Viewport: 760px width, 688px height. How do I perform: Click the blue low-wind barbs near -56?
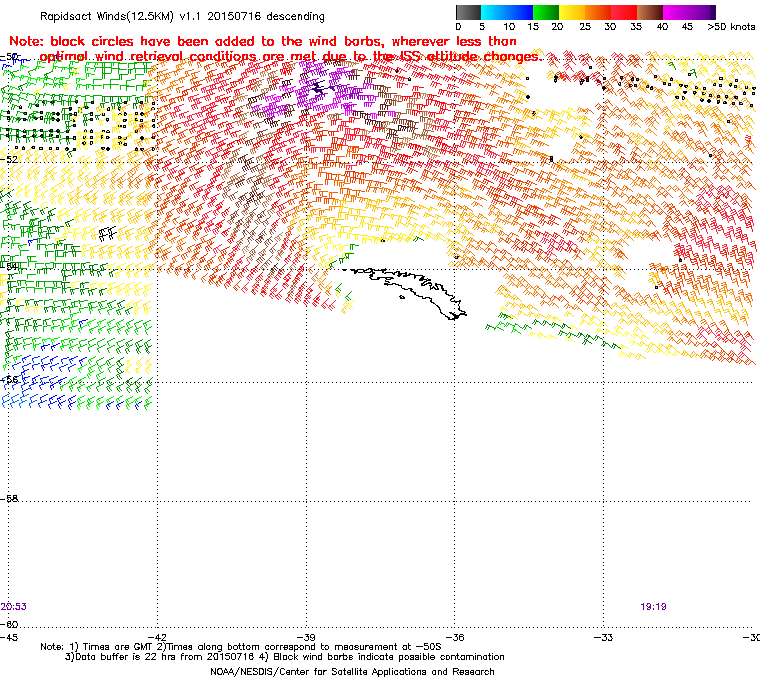39,383
